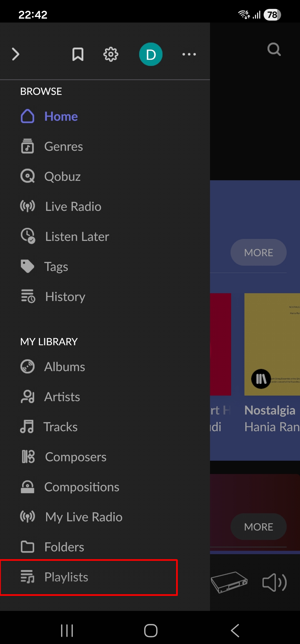
Task: Open the profile avatar labeled D
Action: coord(151,54)
